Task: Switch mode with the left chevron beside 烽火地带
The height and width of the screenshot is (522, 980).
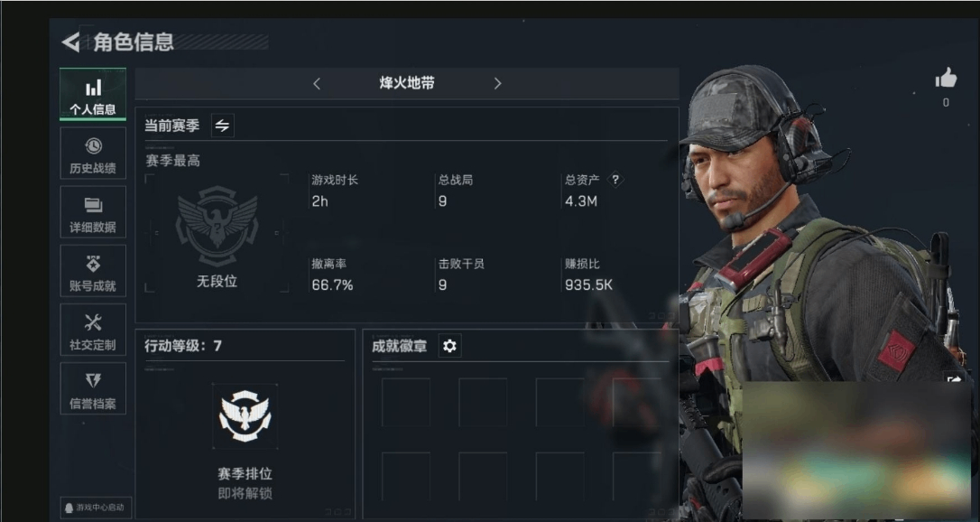Action: [x=317, y=84]
